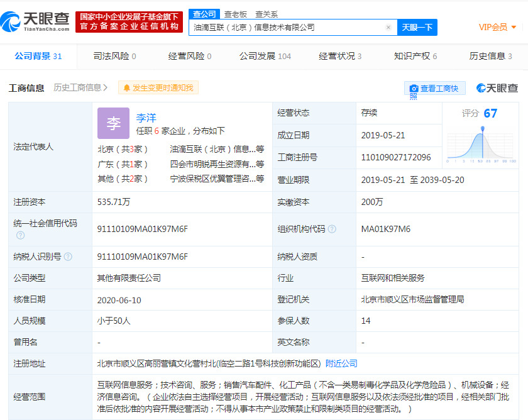
Task: Click the 工商信息 section heading
Action: coord(26,88)
